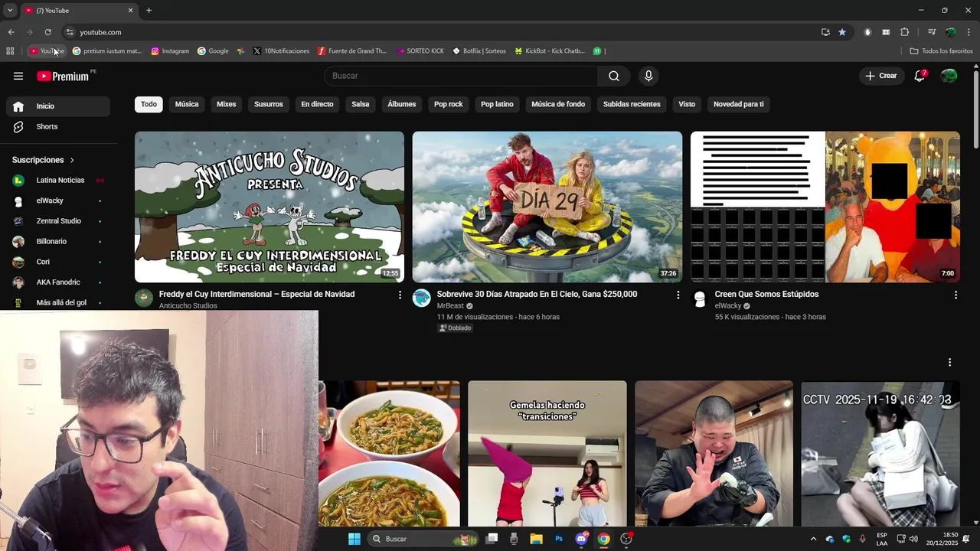This screenshot has height=551, width=980.
Task: Select the En directo filter chip
Action: pyautogui.click(x=317, y=104)
